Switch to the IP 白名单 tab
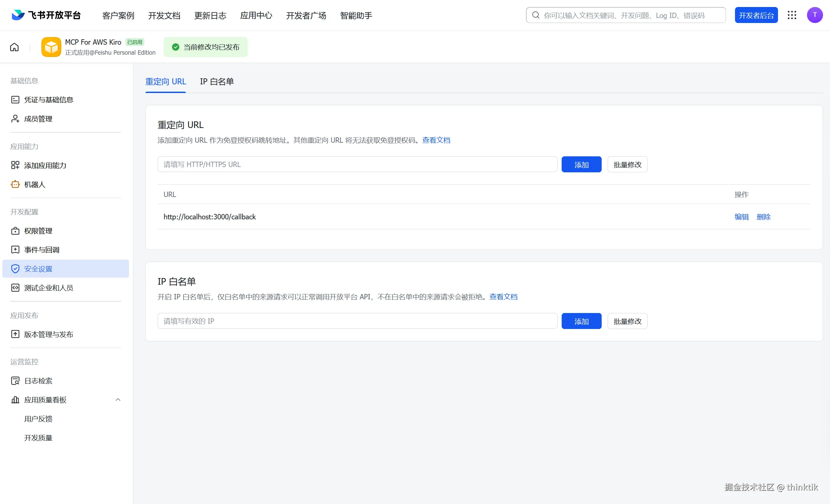 (x=217, y=82)
